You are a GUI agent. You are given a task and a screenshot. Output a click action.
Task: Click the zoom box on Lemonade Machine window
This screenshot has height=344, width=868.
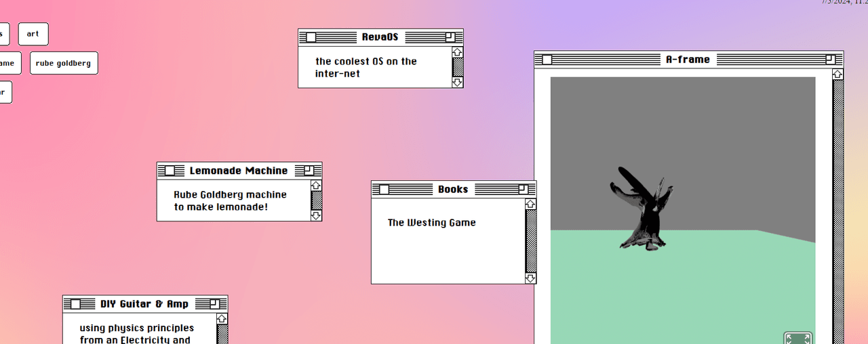click(309, 171)
